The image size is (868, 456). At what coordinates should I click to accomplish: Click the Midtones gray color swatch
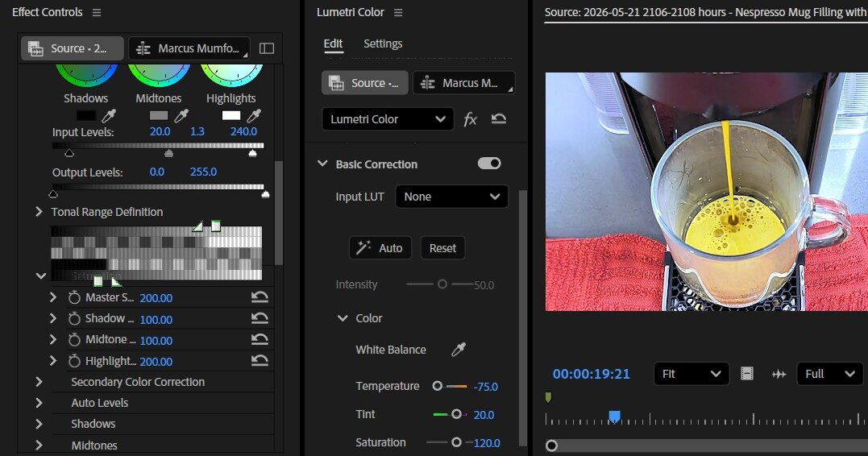pyautogui.click(x=158, y=115)
